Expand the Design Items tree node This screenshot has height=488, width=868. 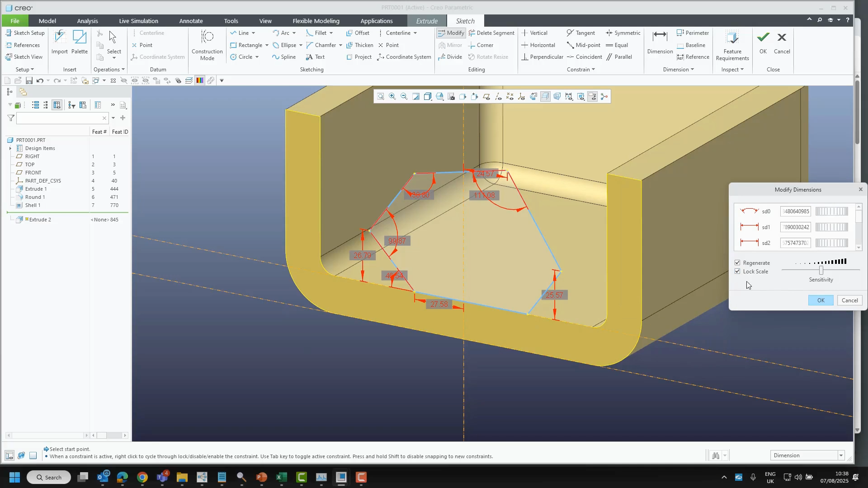click(x=10, y=148)
